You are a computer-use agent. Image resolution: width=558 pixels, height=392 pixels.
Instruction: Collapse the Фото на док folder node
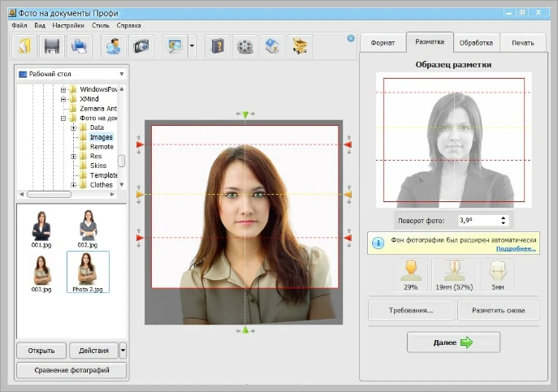click(x=63, y=118)
